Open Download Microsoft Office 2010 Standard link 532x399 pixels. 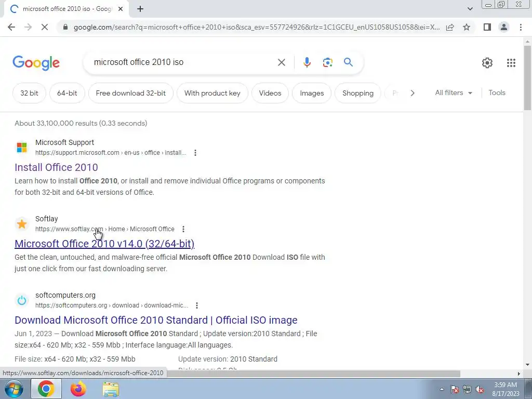click(156, 320)
